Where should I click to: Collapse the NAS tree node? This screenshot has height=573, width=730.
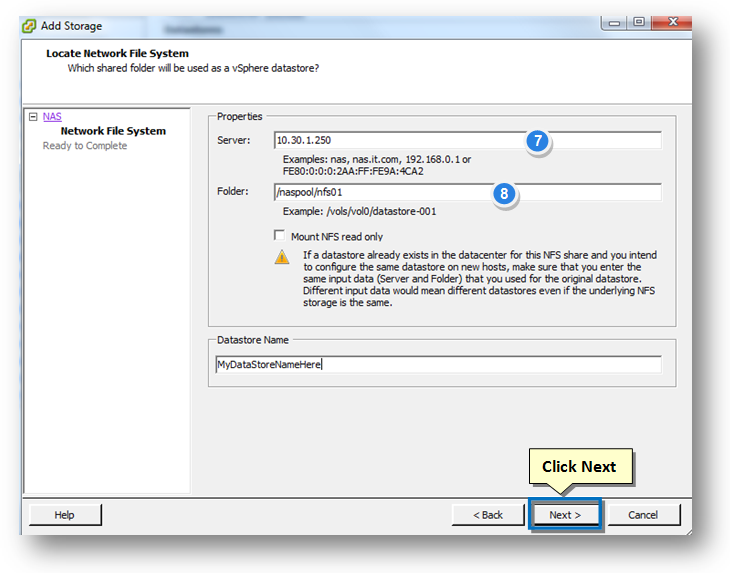[33, 116]
